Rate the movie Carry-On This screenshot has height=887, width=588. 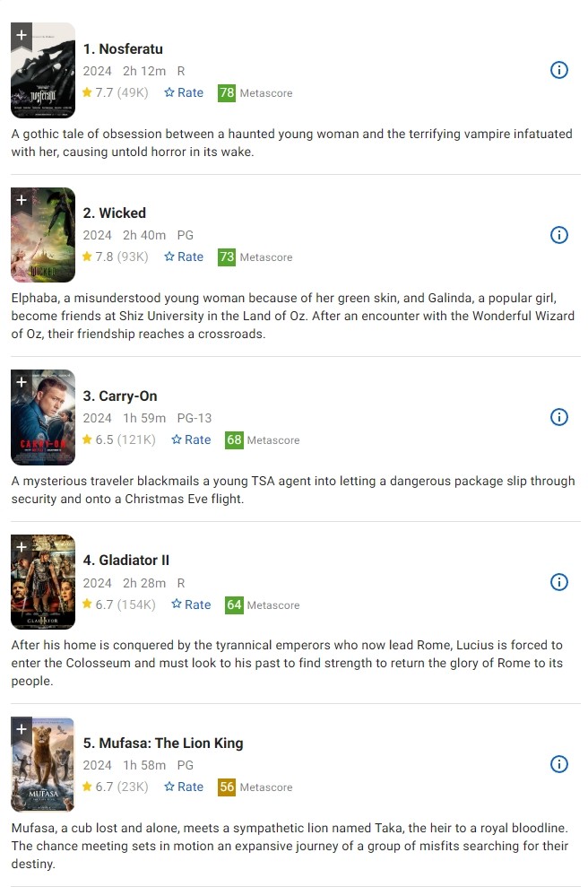click(191, 439)
